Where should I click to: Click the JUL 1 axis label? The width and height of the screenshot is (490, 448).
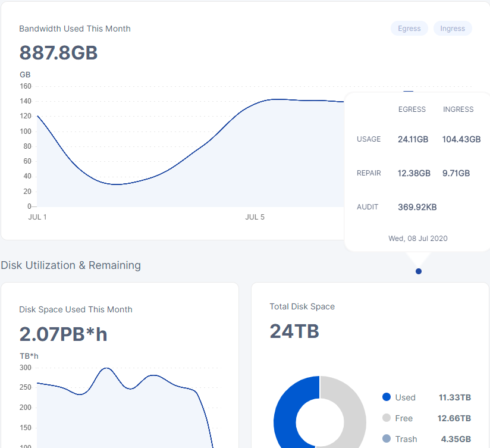pyautogui.click(x=37, y=217)
